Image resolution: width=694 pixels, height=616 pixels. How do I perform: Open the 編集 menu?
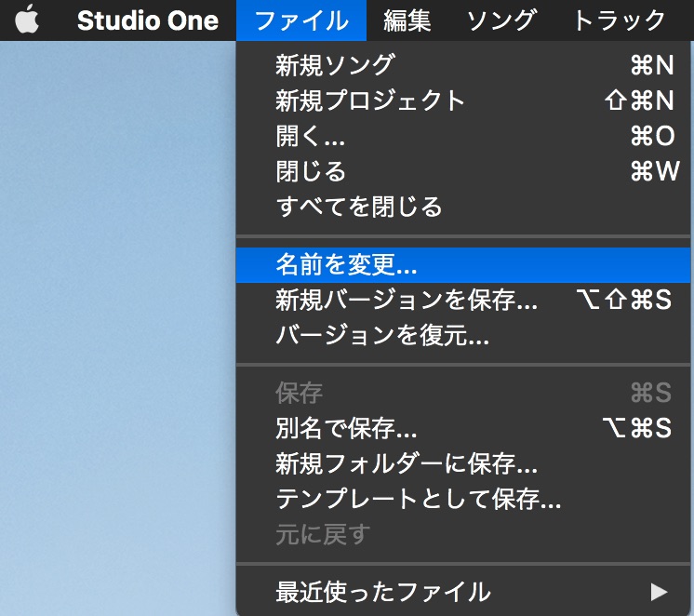407,20
